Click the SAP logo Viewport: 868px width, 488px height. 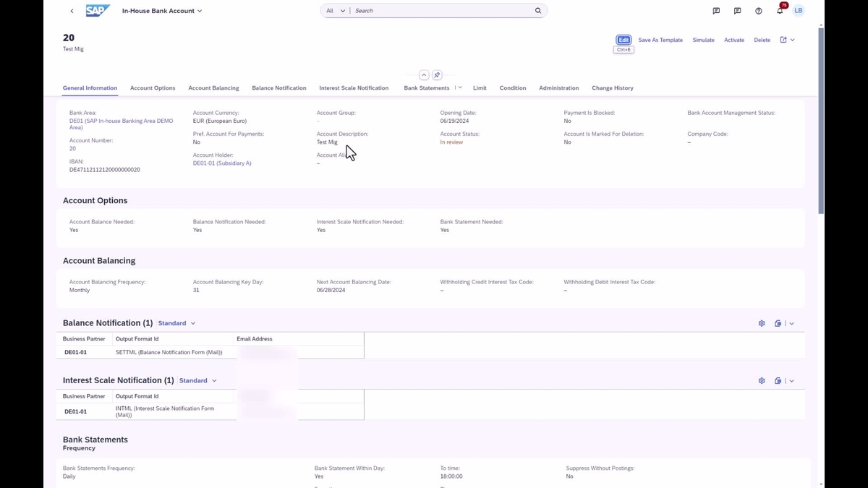pos(97,10)
